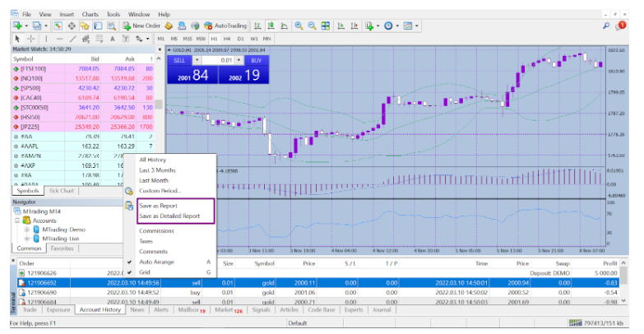
Task: Switch chart to M5 timeframe
Action: [x=174, y=39]
